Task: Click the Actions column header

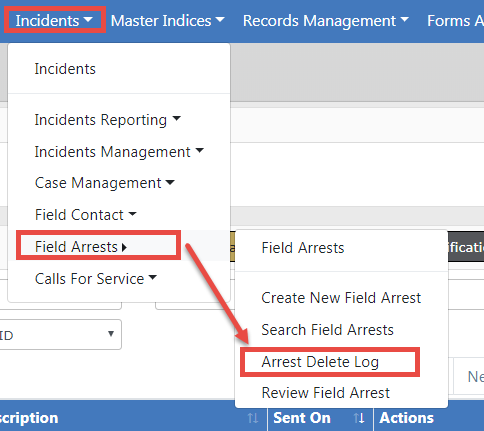Action: point(407,418)
